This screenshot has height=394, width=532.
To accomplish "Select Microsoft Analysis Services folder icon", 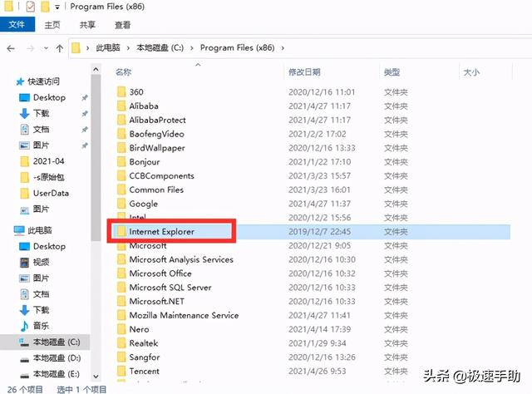I will tap(121, 259).
